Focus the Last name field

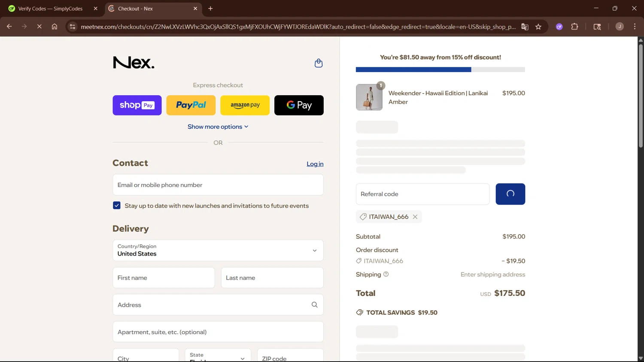pyautogui.click(x=272, y=278)
